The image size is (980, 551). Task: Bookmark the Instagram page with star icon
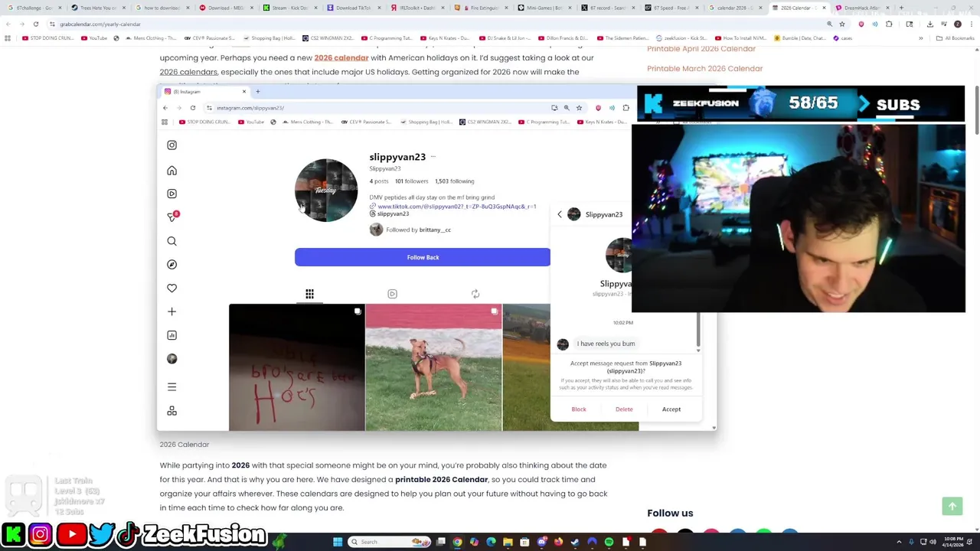pos(579,108)
